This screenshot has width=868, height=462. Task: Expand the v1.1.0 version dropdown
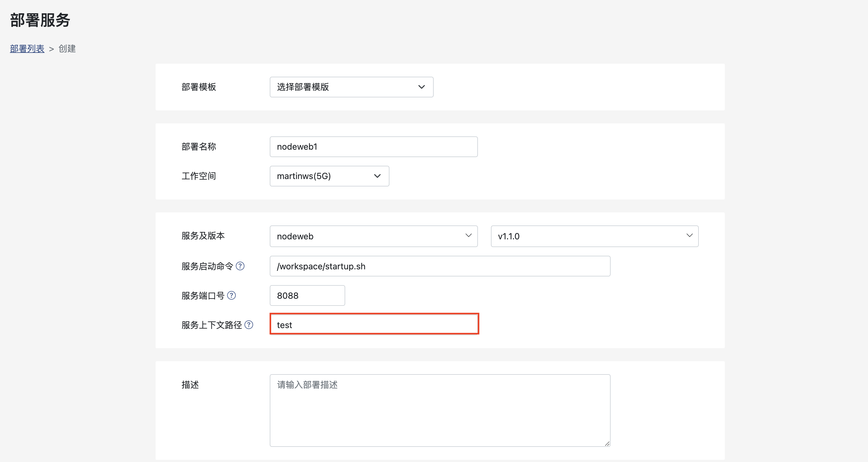[x=595, y=236]
